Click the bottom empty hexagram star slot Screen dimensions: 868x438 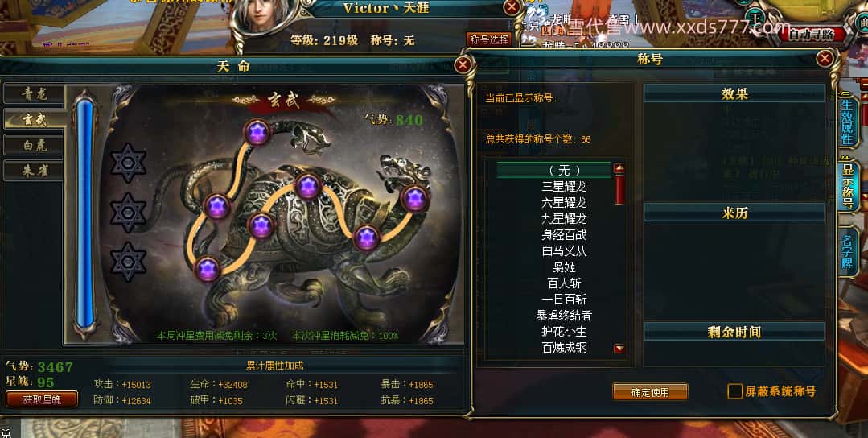[x=129, y=262]
